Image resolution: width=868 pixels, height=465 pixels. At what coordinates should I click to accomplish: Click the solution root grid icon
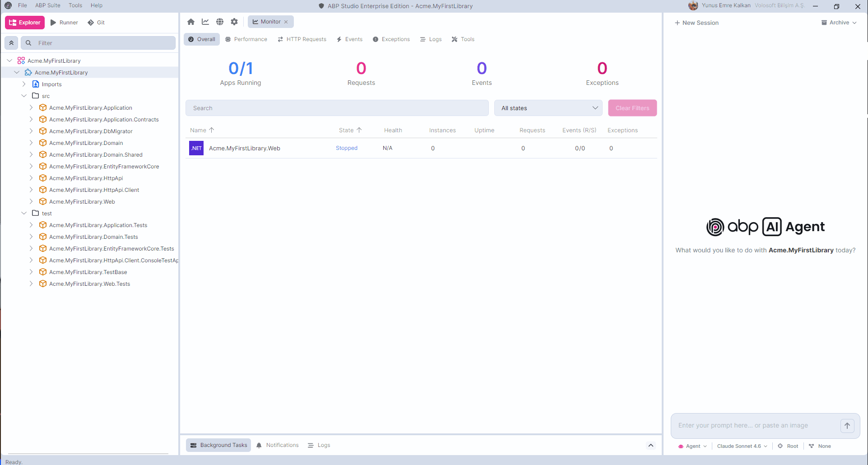point(21,60)
